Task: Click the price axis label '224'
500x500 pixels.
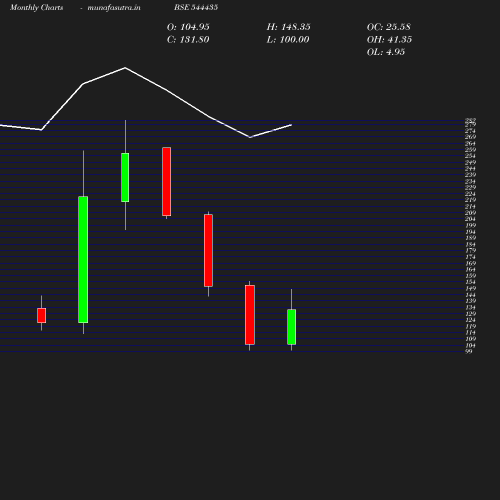Action: 470,194
